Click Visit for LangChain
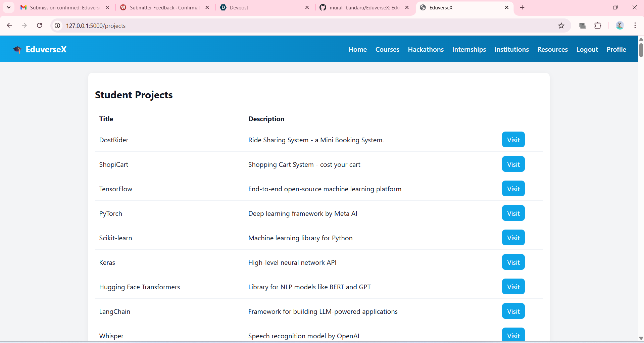This screenshot has width=644, height=343. click(x=513, y=311)
